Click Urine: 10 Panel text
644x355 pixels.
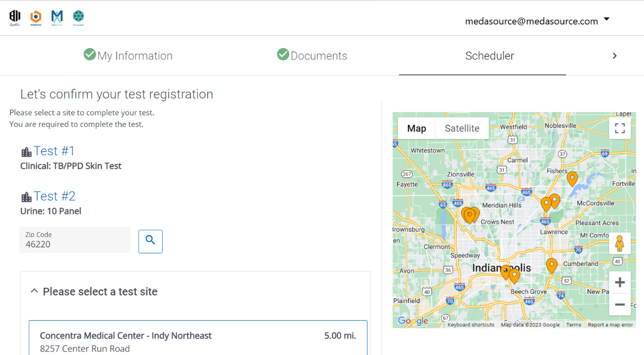(51, 211)
